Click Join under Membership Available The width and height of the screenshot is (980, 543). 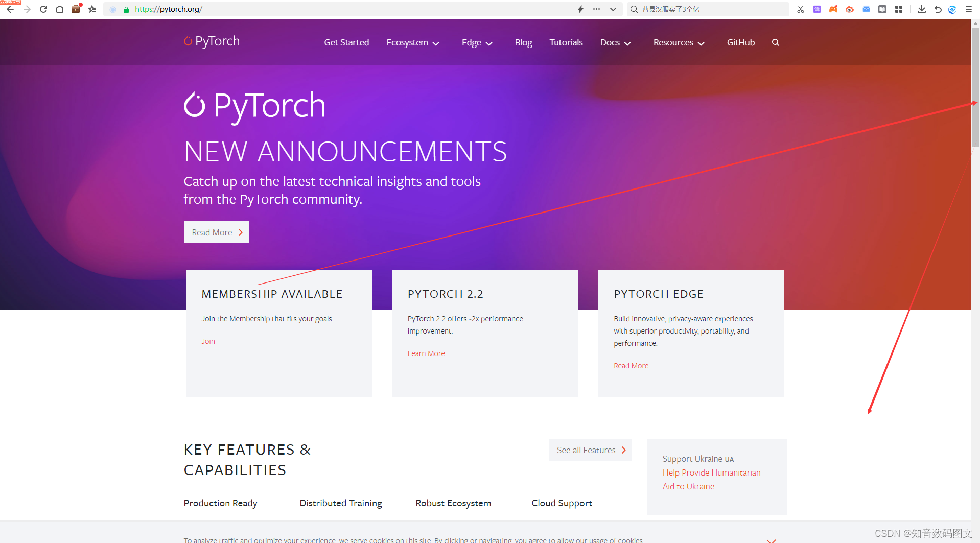[x=207, y=341]
